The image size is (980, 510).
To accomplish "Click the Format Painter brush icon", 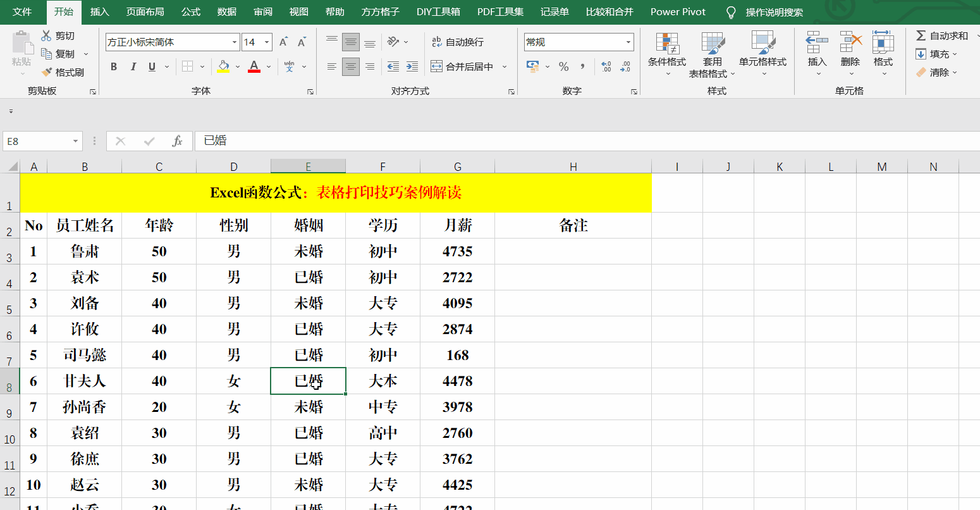I will 47,72.
